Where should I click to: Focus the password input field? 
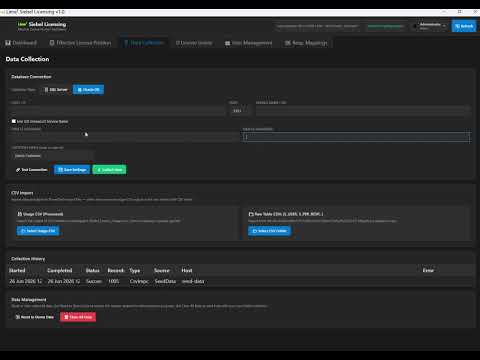[x=356, y=137]
